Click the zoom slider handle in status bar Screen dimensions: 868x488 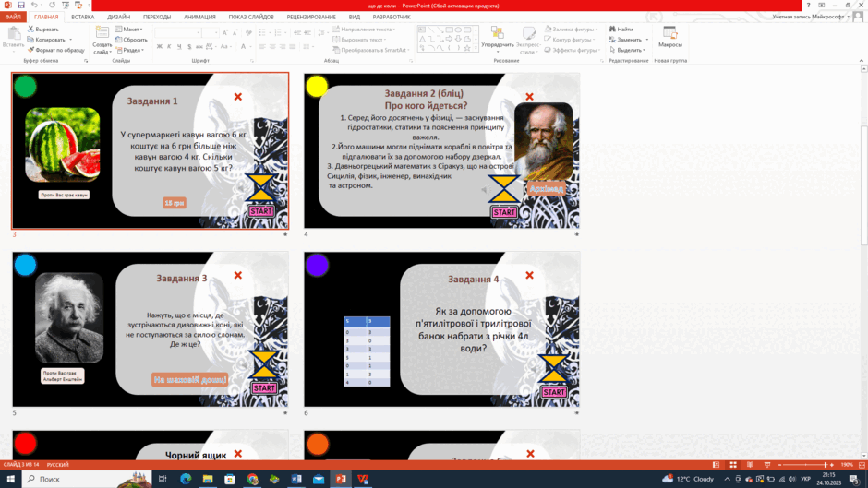pos(826,465)
